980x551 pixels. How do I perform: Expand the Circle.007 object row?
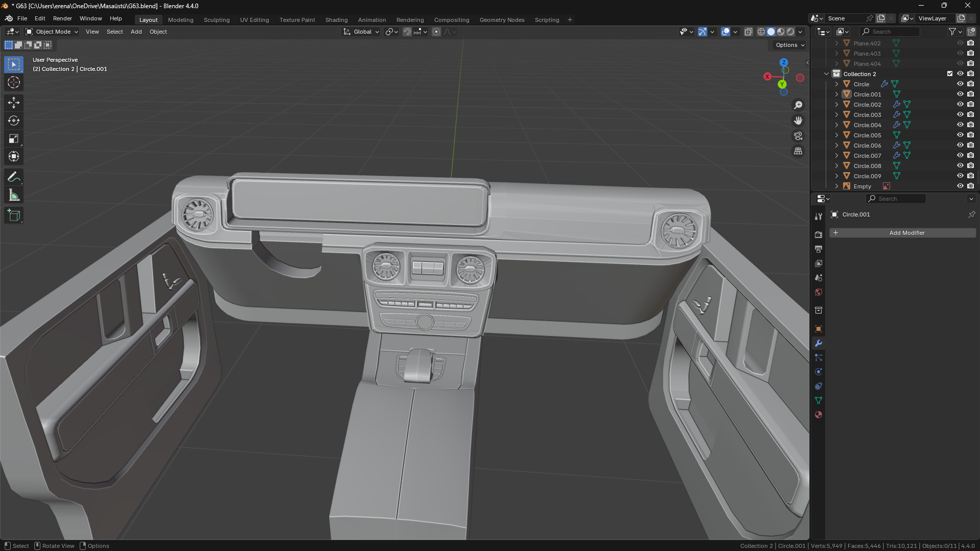[836, 155]
